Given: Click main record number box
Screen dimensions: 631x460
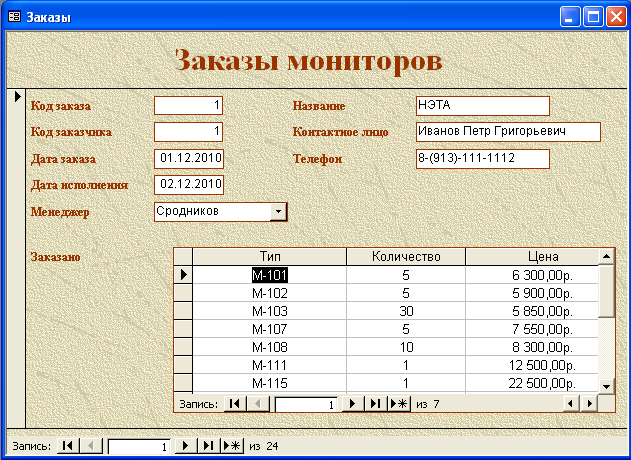Looking at the screenshot, I should coord(139,446).
